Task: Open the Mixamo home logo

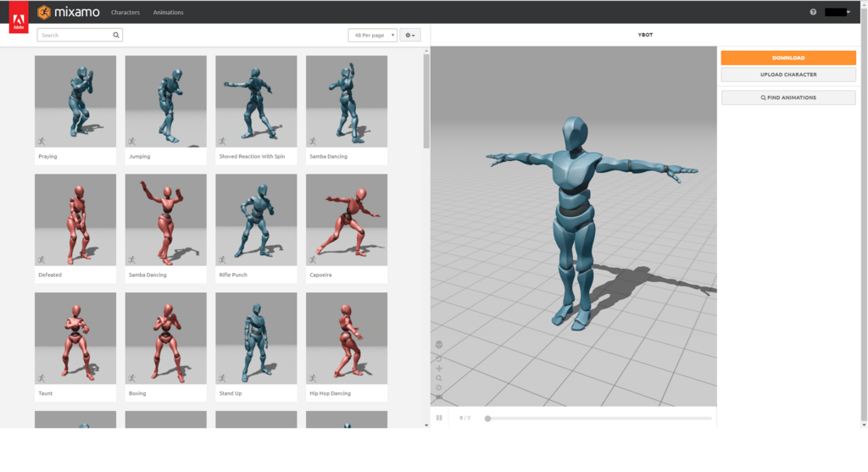Action: 68,12
